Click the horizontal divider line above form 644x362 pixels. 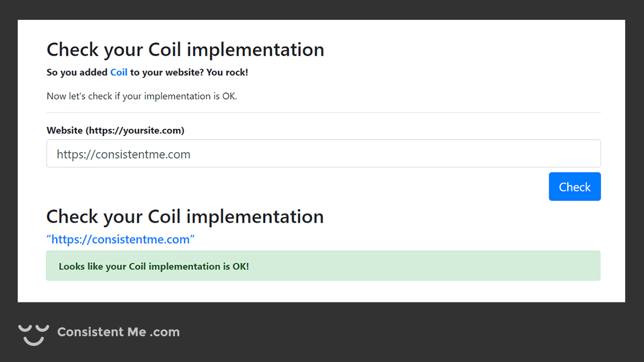point(323,113)
